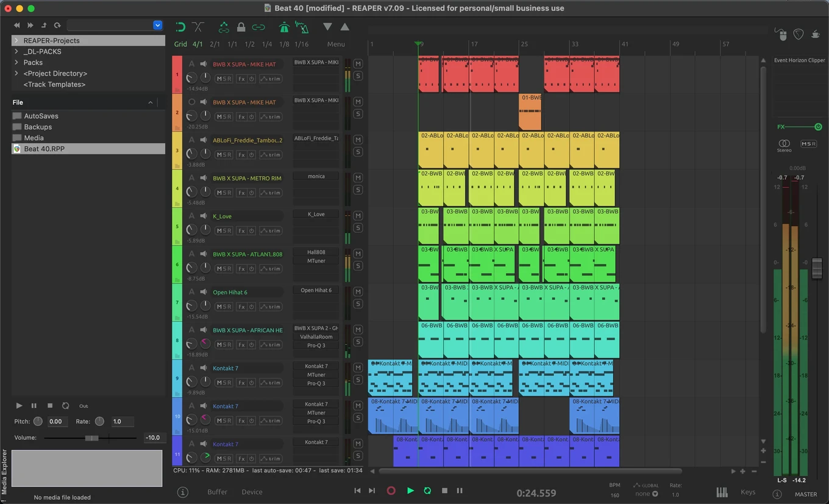Click Media Explorer parent folder up arrow
Image resolution: width=829 pixels, height=504 pixels.
[x=44, y=25]
